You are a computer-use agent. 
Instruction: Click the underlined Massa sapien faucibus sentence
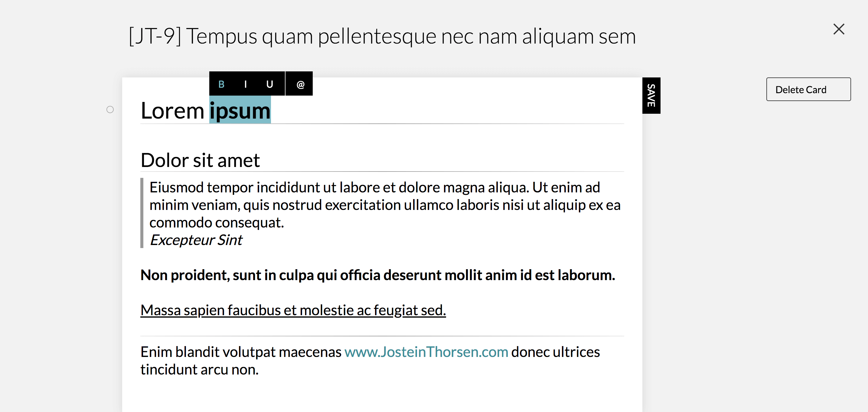(x=293, y=310)
